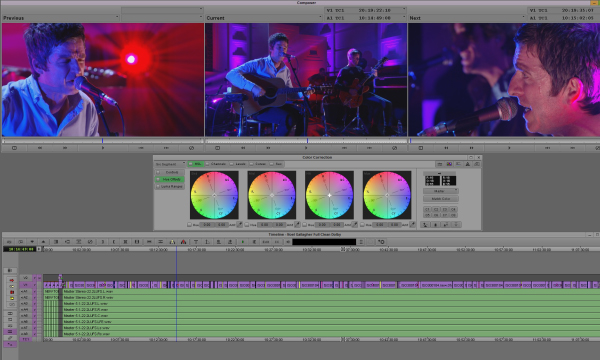Enable the Master wheel checkbox

362,225
